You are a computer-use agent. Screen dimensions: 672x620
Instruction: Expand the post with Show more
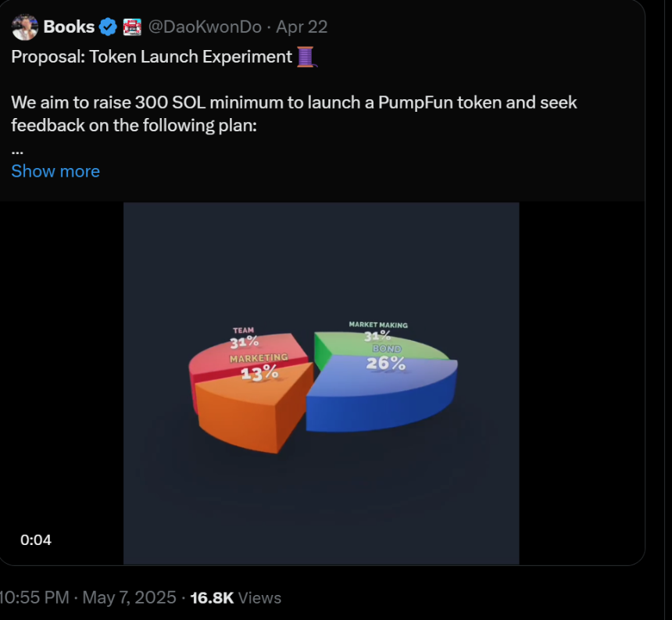click(55, 171)
